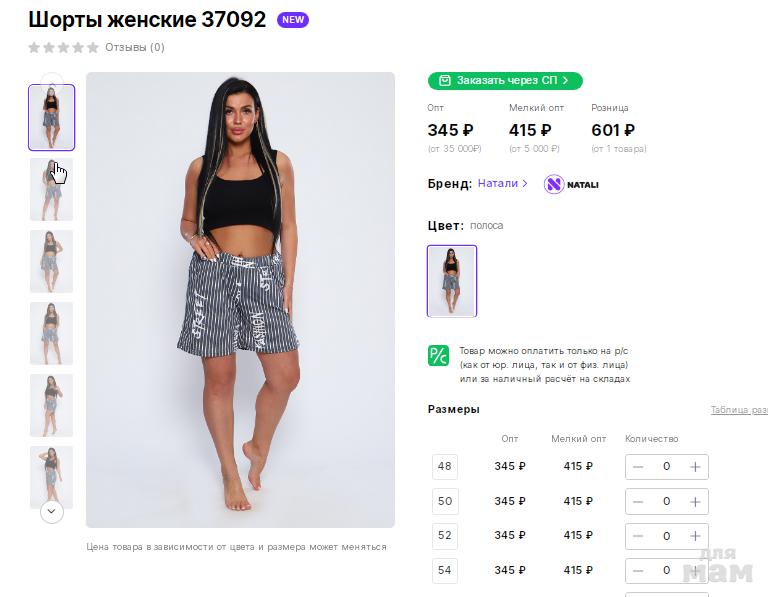Open the Таблица размеров link
The height and width of the screenshot is (597, 768).
(x=738, y=410)
